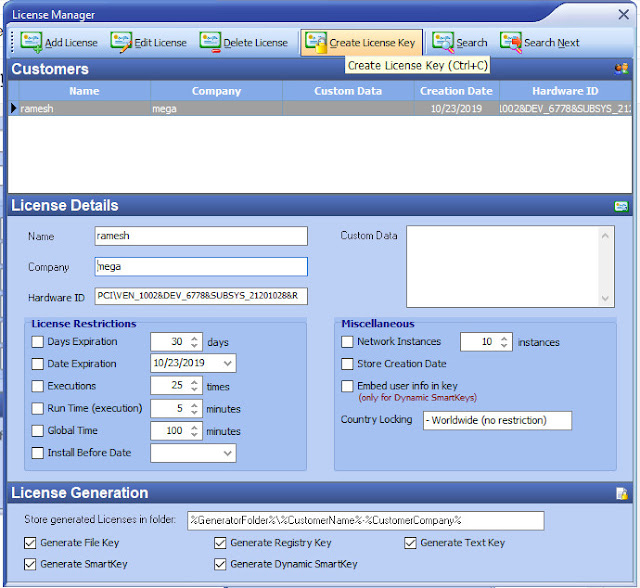Screen dimensions: 640x588
Task: Decrease the Days Expiration value
Action: (194, 346)
